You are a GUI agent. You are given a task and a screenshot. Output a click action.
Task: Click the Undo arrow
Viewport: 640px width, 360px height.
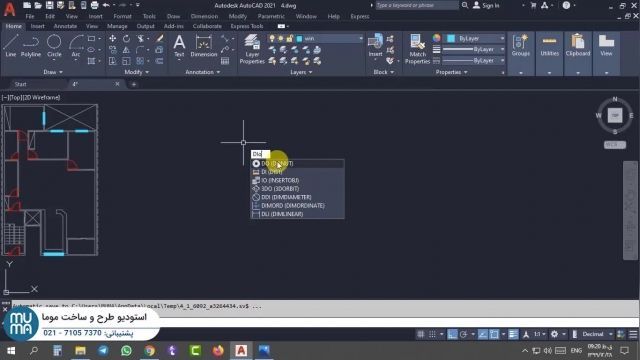click(x=106, y=5)
